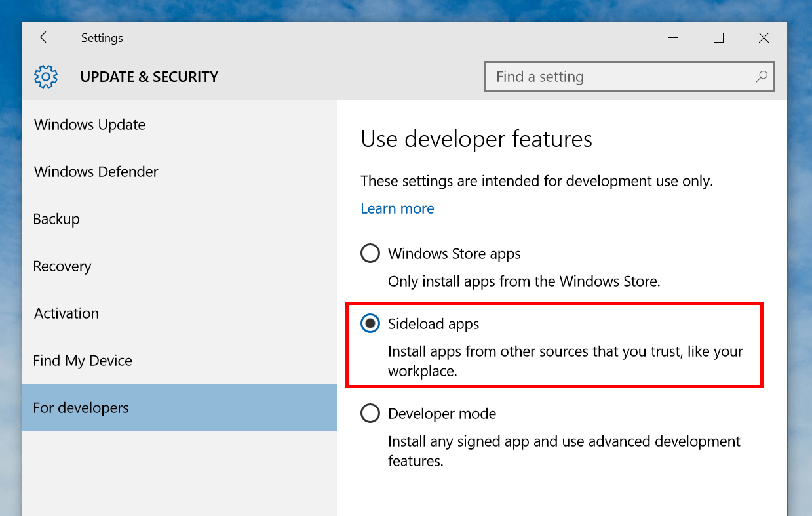The image size is (812, 516).
Task: Select the Windows Store apps radio button
Action: pyautogui.click(x=370, y=253)
